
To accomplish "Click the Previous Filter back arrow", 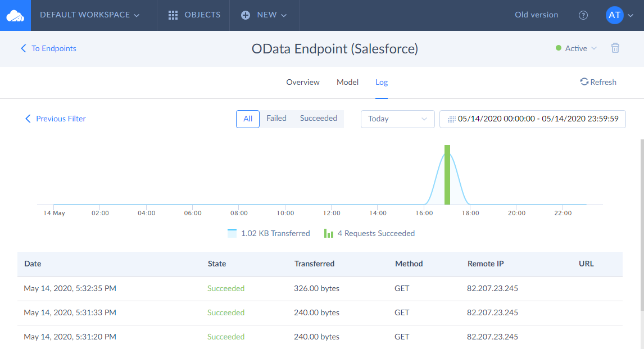I will point(28,119).
